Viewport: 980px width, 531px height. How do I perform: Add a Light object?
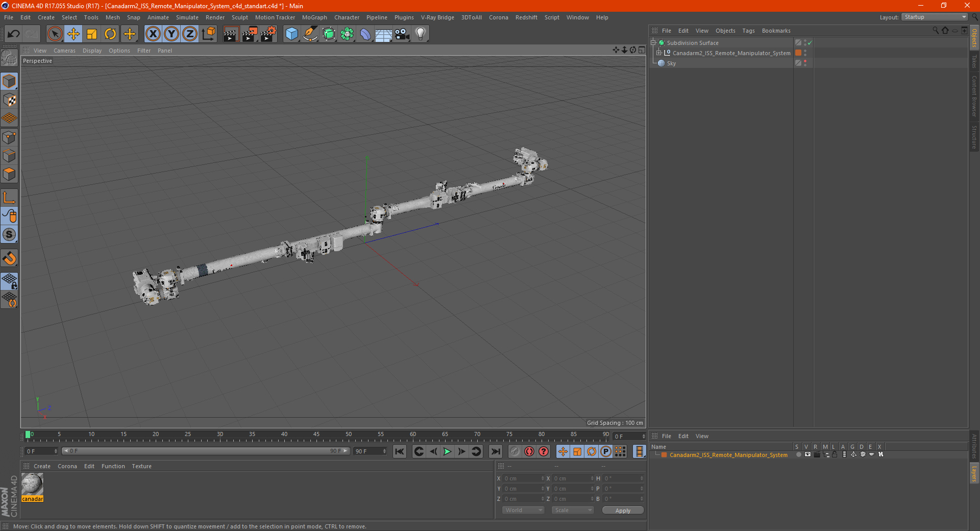[x=420, y=34]
